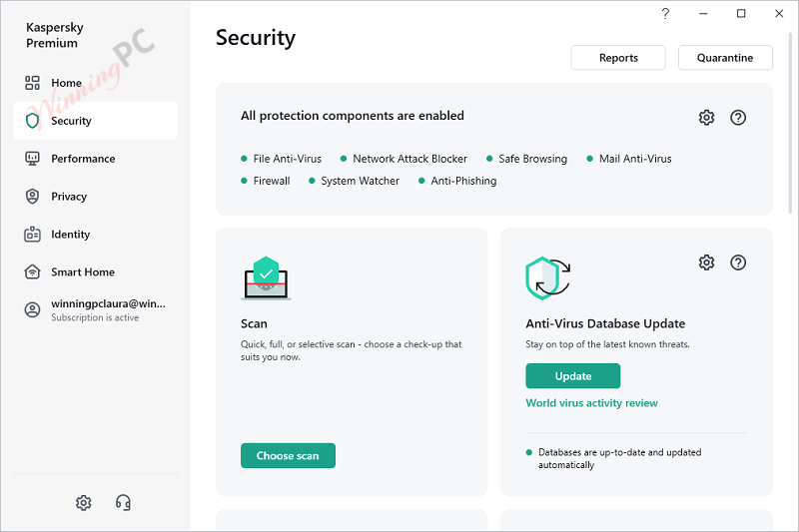Minimize the Kaspersky window

pos(703,14)
